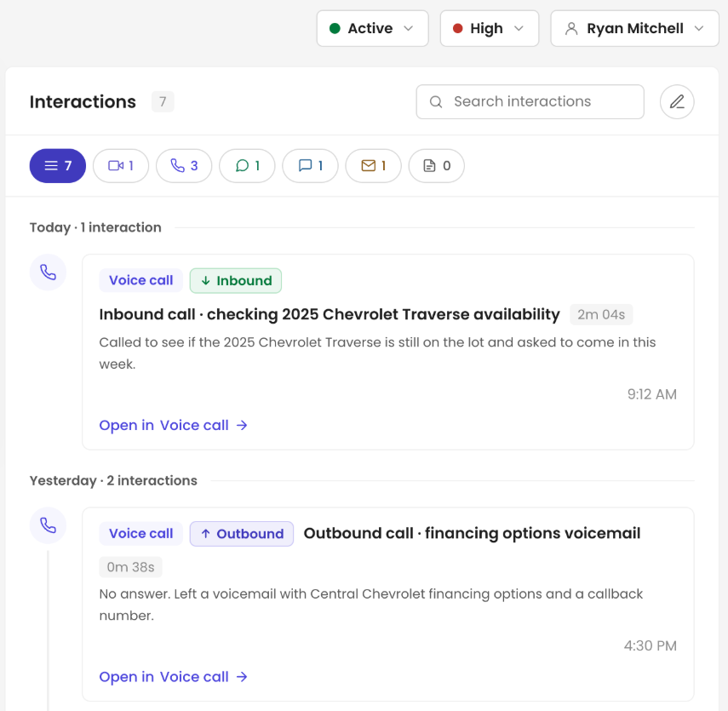Click the '9:12 AM' timestamp
This screenshot has height=711, width=728.
pyautogui.click(x=652, y=394)
